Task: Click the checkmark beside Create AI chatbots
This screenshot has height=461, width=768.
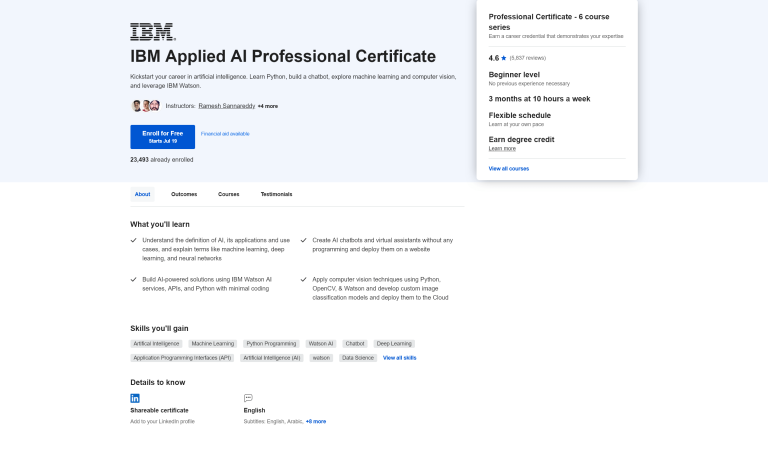Action: (303, 240)
